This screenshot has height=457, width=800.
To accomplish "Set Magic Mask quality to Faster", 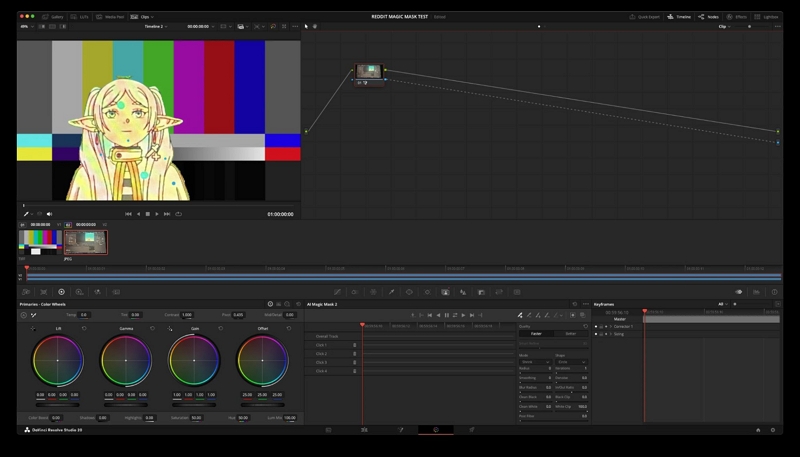I will [536, 334].
